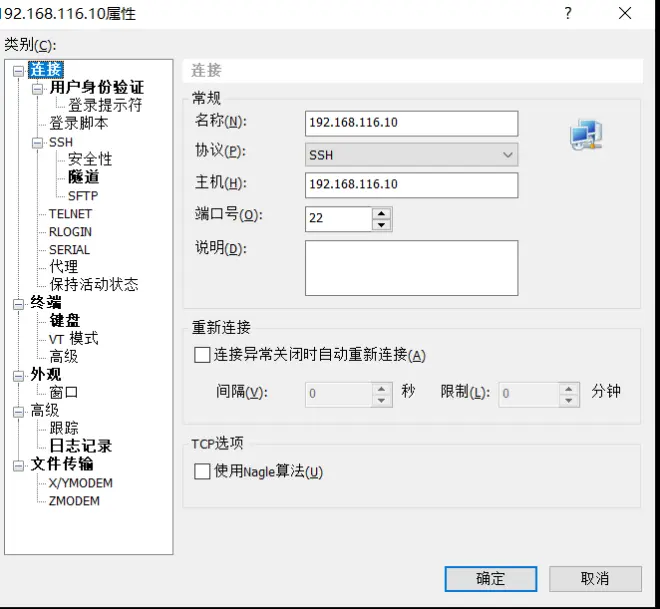Click the 取消 button
Viewport: 660px width, 609px height.
(x=595, y=579)
